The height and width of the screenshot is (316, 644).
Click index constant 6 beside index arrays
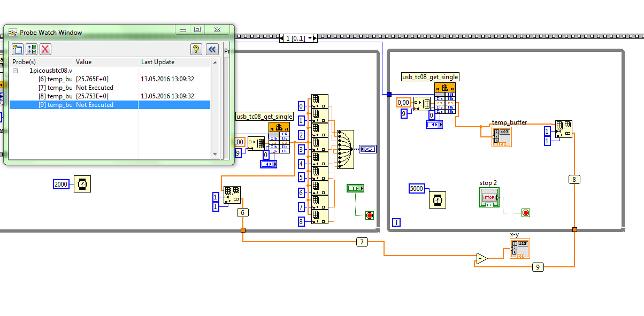coord(301,192)
